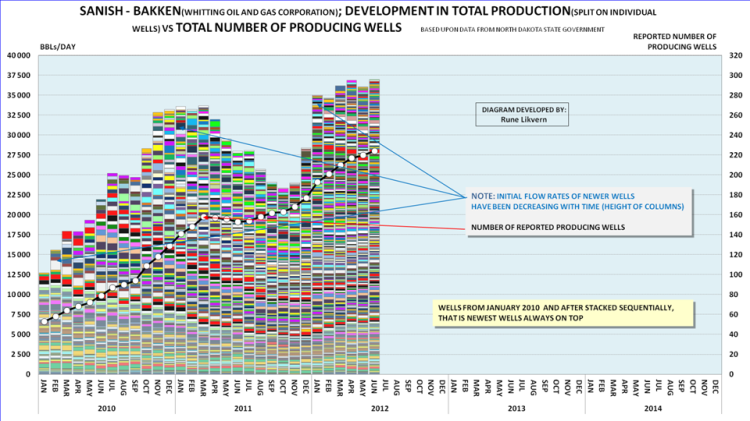This screenshot has height=421, width=750.
Task: Click the North Dakota state government data subtitle
Action: pyautogui.click(x=513, y=30)
